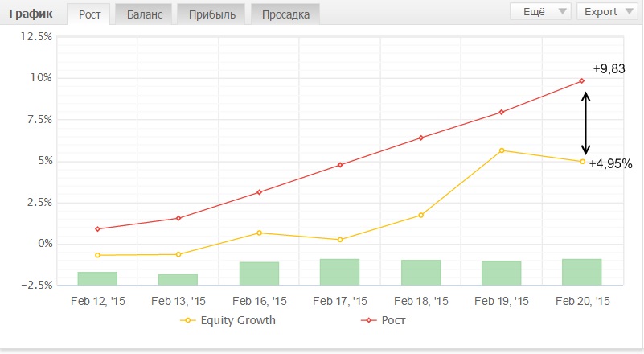Click the 2.5% y-axis label
Image resolution: width=644 pixels, height=354 pixels.
coord(40,202)
